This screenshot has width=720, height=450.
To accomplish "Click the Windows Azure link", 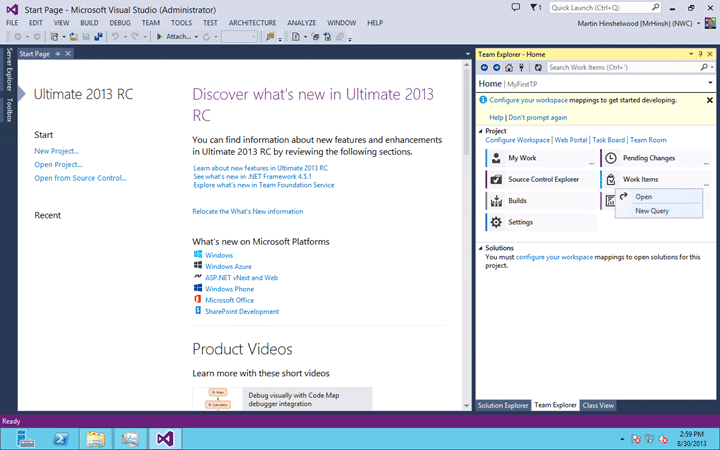I will (228, 266).
